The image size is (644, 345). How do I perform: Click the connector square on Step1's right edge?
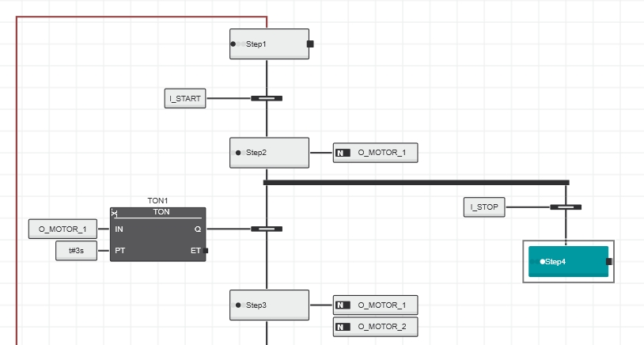(310, 44)
